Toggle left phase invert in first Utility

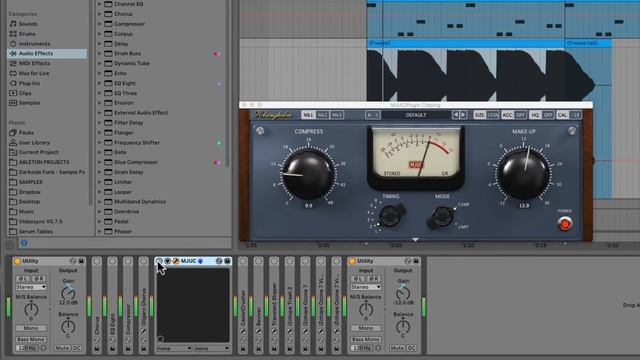(x=23, y=279)
